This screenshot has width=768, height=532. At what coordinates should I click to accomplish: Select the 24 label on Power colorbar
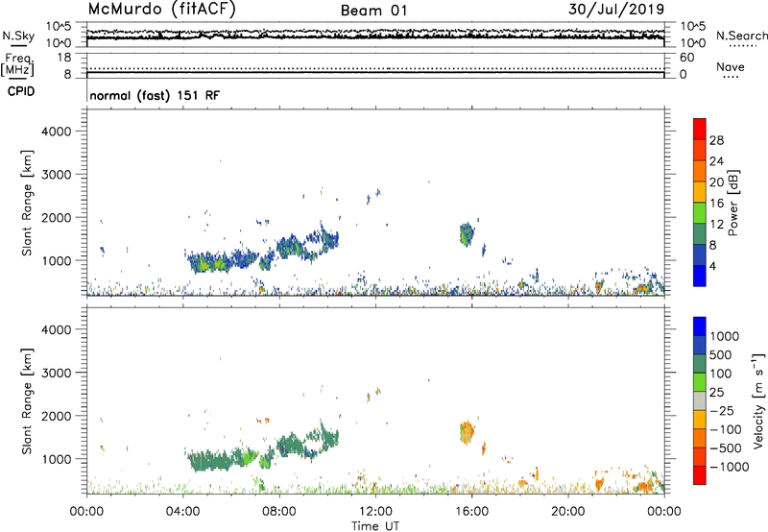click(716, 161)
